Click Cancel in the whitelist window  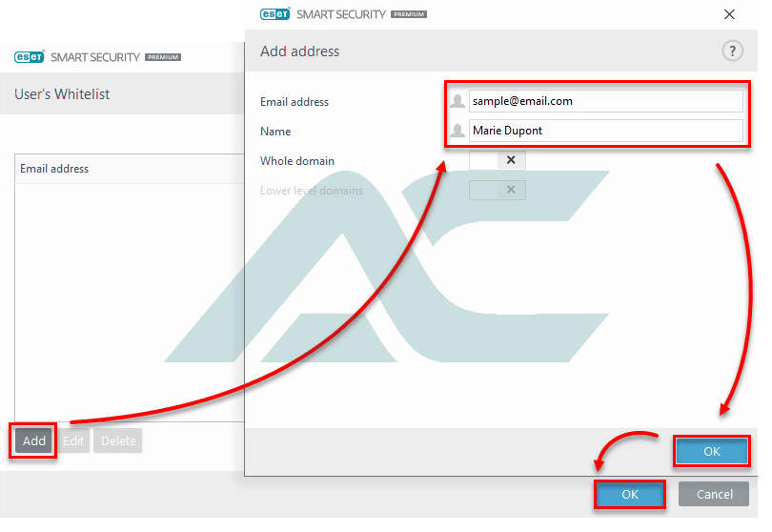pyautogui.click(x=714, y=494)
